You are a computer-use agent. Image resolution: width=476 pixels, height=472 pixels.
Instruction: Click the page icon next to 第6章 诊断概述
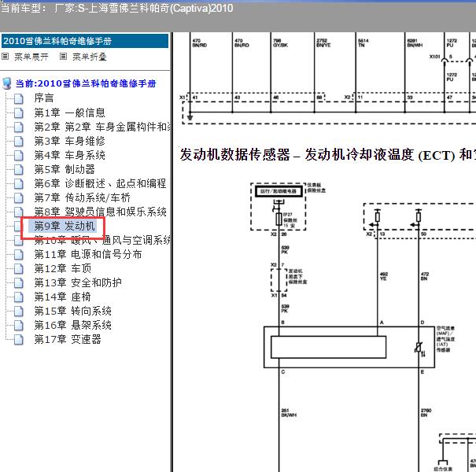pos(19,183)
